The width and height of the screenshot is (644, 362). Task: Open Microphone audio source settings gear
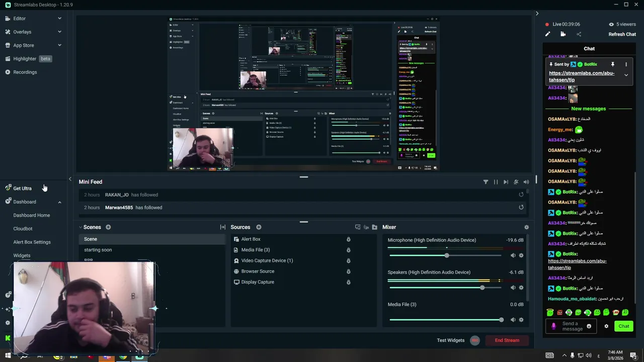tap(521, 255)
